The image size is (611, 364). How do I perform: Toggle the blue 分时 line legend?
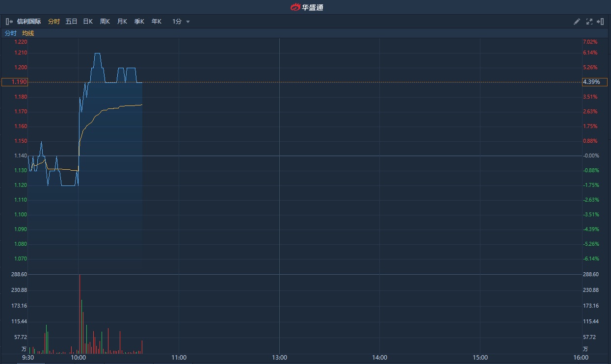tap(10, 33)
